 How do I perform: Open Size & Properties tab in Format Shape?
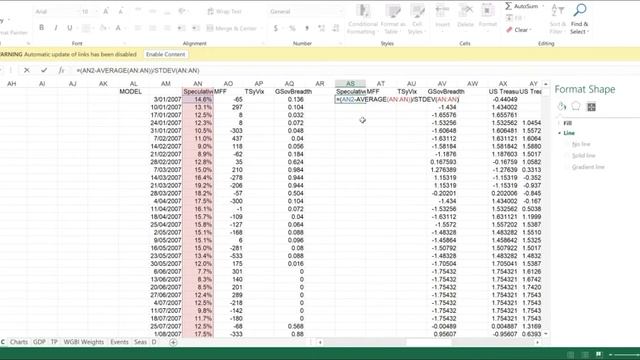pos(591,107)
